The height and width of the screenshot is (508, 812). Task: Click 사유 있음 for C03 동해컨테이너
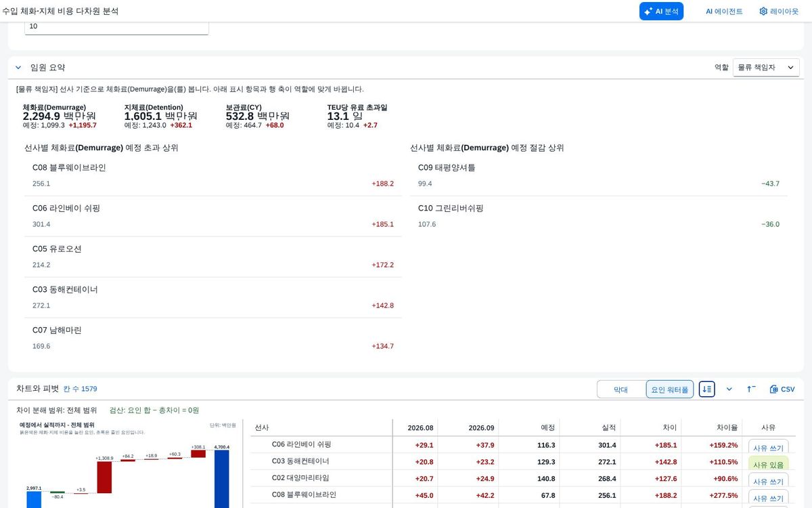pos(768,465)
